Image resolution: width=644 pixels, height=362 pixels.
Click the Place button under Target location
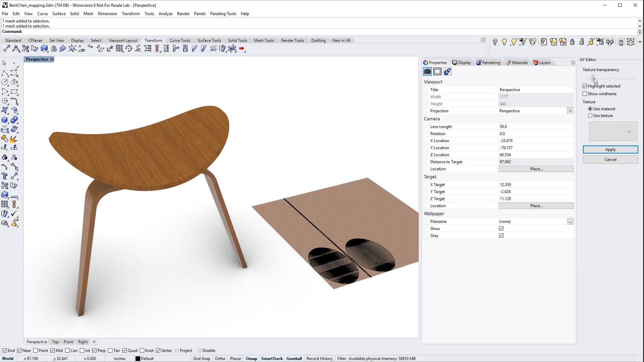point(536,205)
